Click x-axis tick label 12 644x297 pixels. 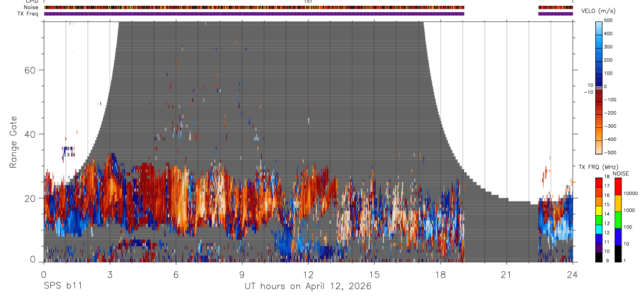coord(308,274)
